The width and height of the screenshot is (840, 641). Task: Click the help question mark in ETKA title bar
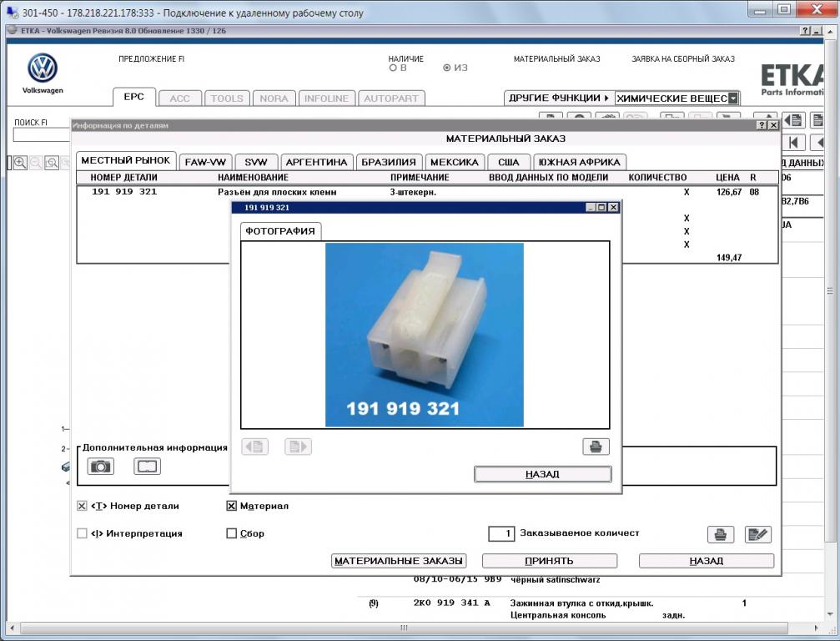pyautogui.click(x=806, y=31)
